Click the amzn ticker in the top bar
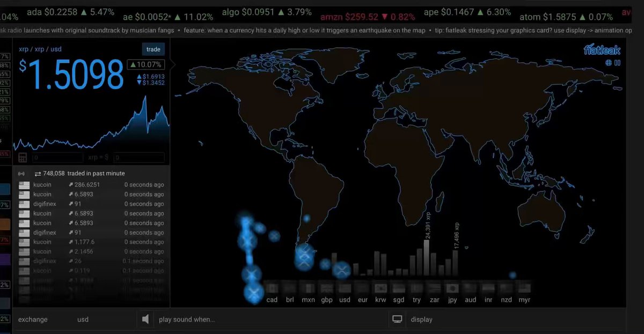The width and height of the screenshot is (644, 334). click(368, 17)
